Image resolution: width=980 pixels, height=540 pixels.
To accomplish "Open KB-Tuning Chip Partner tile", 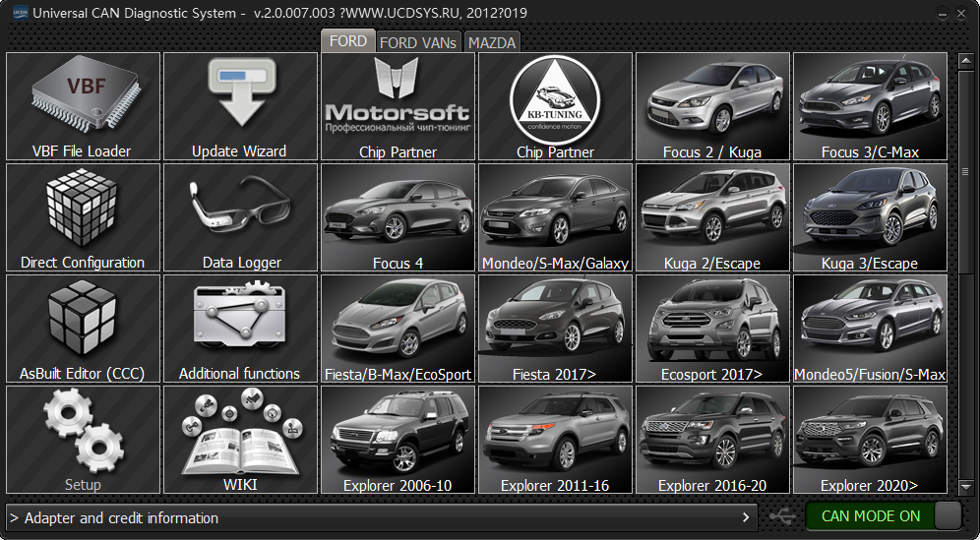I will (556, 106).
